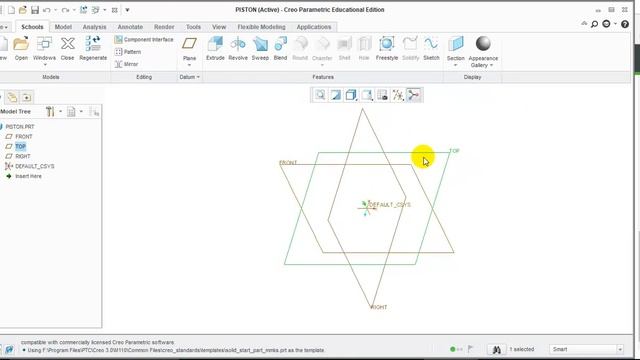Open the datum display filters icon

click(398, 95)
